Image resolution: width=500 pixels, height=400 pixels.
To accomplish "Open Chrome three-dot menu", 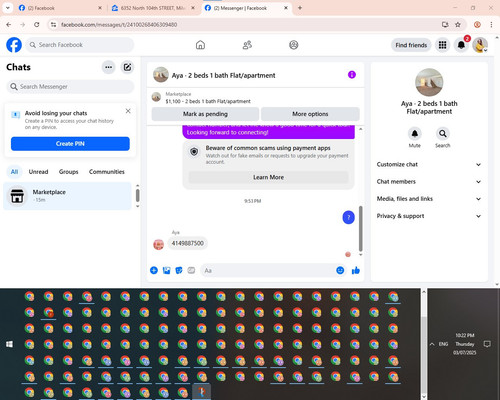I will click(x=491, y=24).
